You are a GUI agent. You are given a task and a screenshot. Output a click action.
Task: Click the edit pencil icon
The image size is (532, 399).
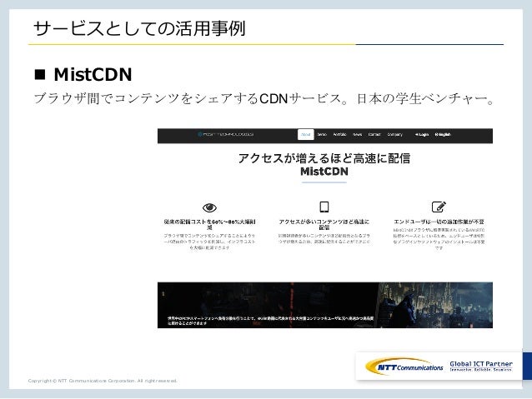[439, 207]
